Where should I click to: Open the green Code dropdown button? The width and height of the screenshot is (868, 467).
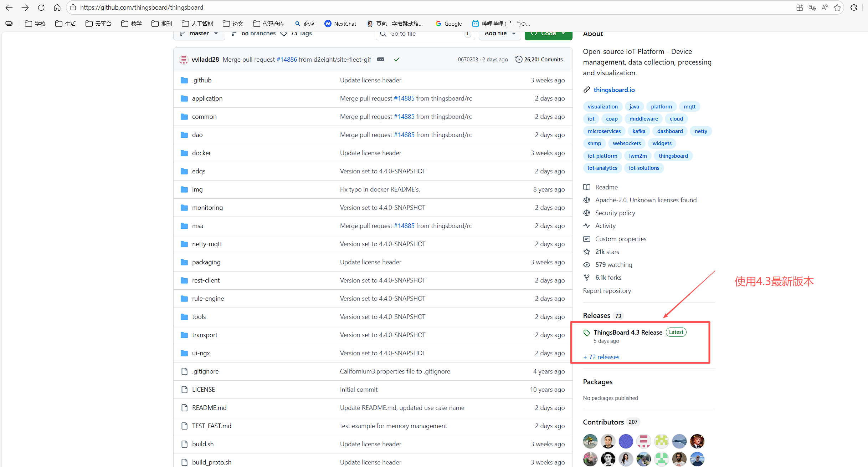coord(548,34)
